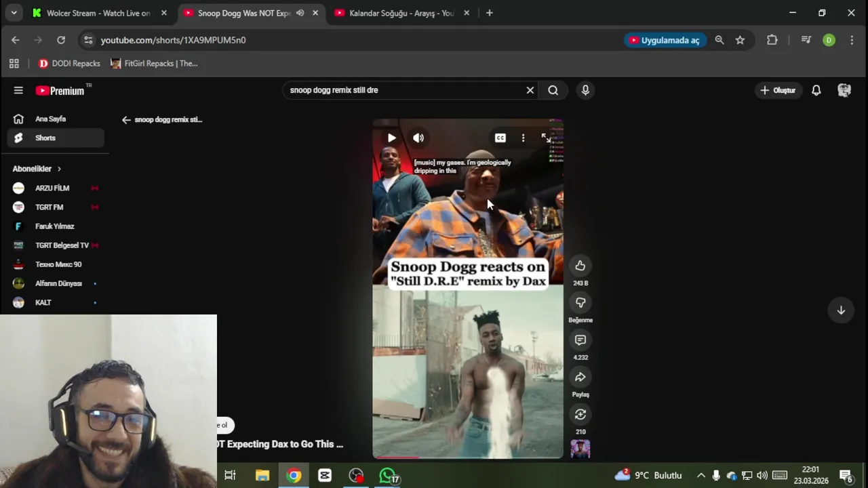Image resolution: width=868 pixels, height=488 pixels.
Task: Open the DODI Repacks bookmark
Action: point(69,64)
